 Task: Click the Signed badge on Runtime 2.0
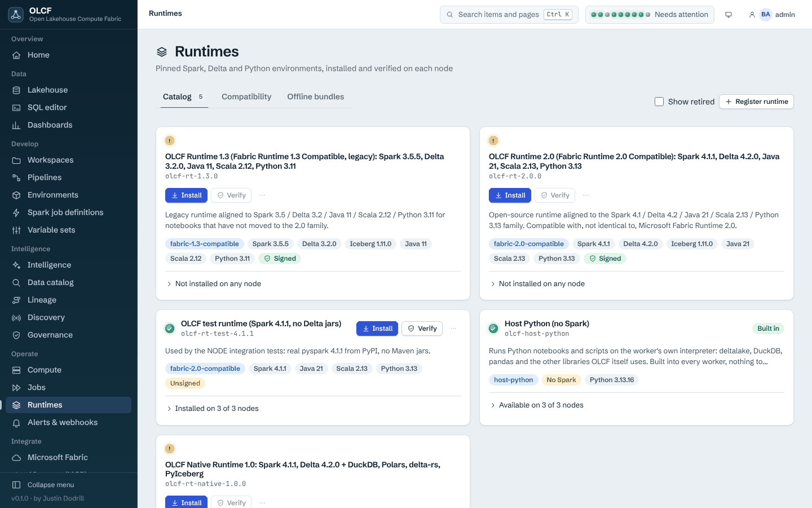pyautogui.click(x=605, y=259)
